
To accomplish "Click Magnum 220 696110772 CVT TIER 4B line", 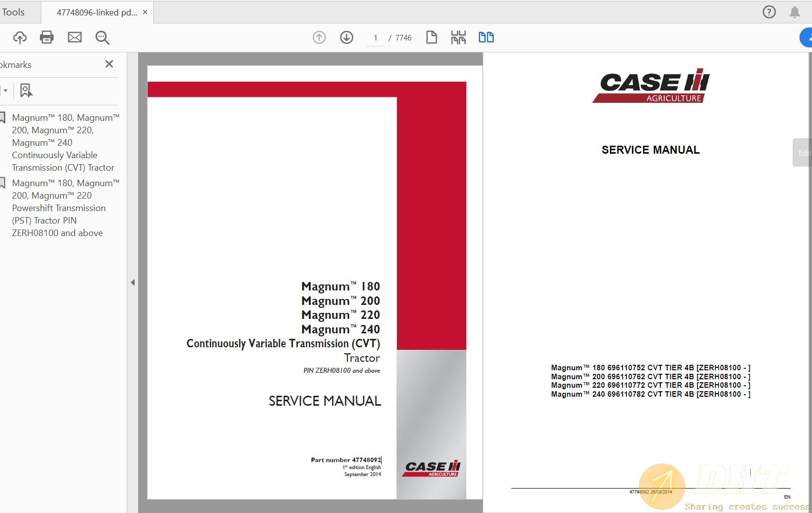I will point(650,385).
